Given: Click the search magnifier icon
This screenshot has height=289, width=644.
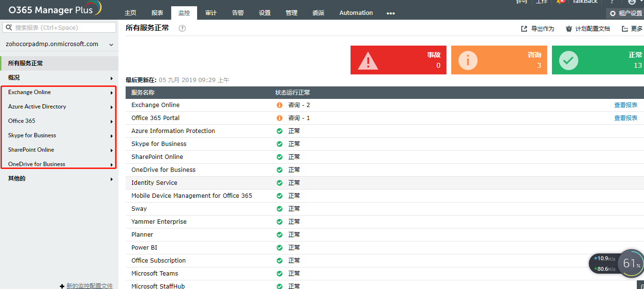Looking at the screenshot, I should coord(9,27).
